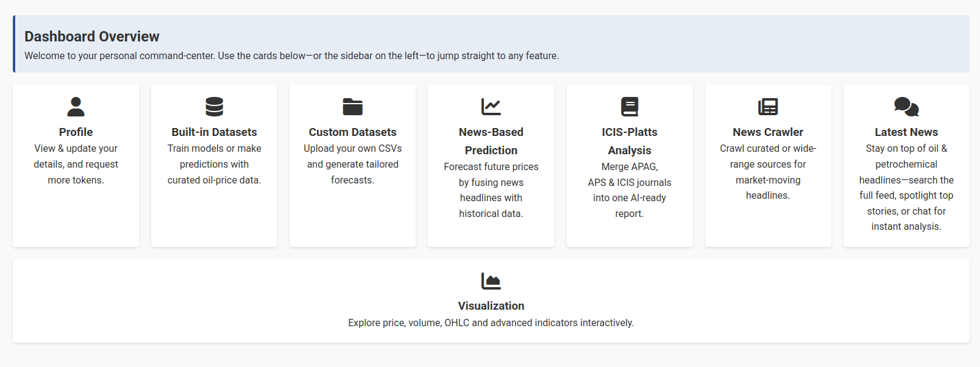Click the Latest News chat bubbles icon
Image resolution: width=980 pixels, height=367 pixels.
[x=906, y=107]
